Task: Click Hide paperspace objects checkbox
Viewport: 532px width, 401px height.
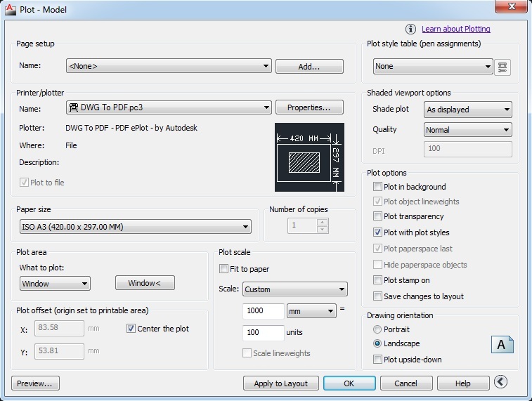Action: [x=377, y=264]
